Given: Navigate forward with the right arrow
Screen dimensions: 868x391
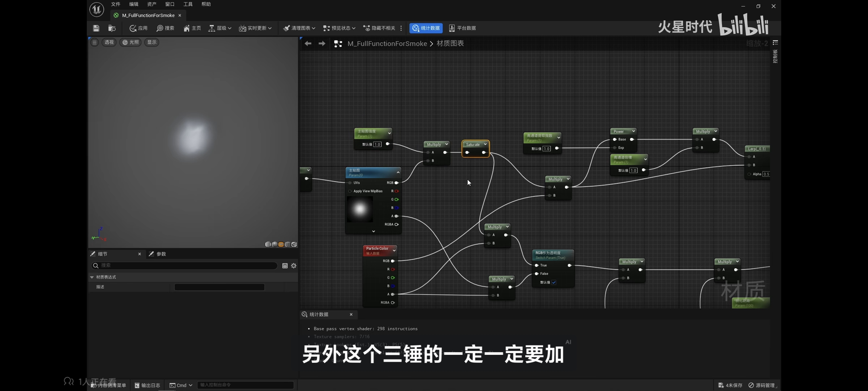Looking at the screenshot, I should [322, 43].
